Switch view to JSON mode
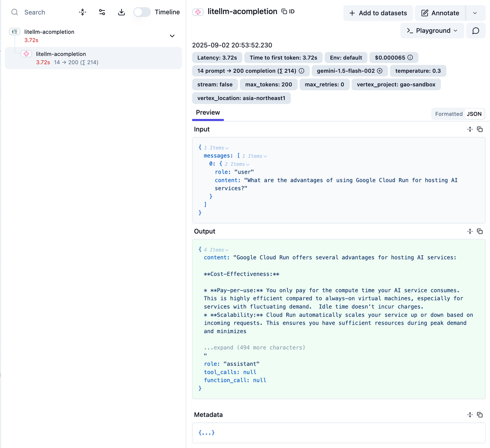This screenshot has width=490, height=448. point(474,114)
